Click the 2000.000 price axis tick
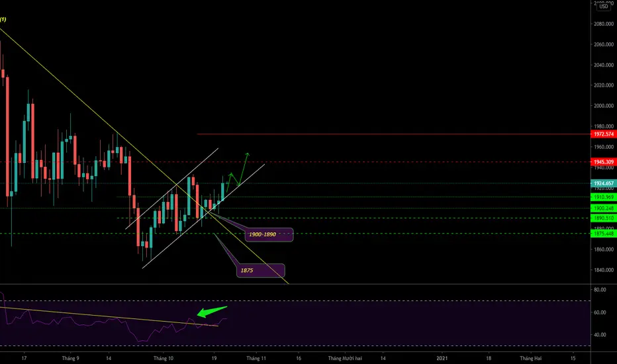 coord(604,105)
